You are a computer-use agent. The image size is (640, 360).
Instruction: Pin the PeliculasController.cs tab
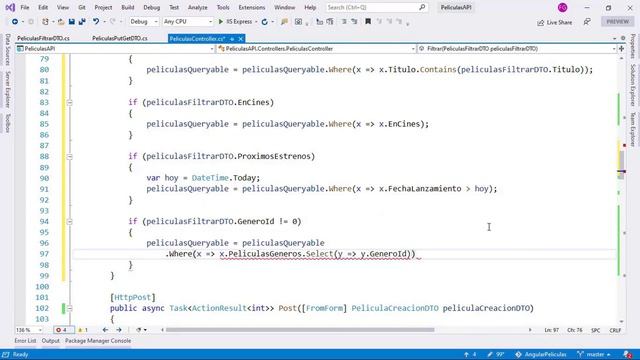(232, 39)
